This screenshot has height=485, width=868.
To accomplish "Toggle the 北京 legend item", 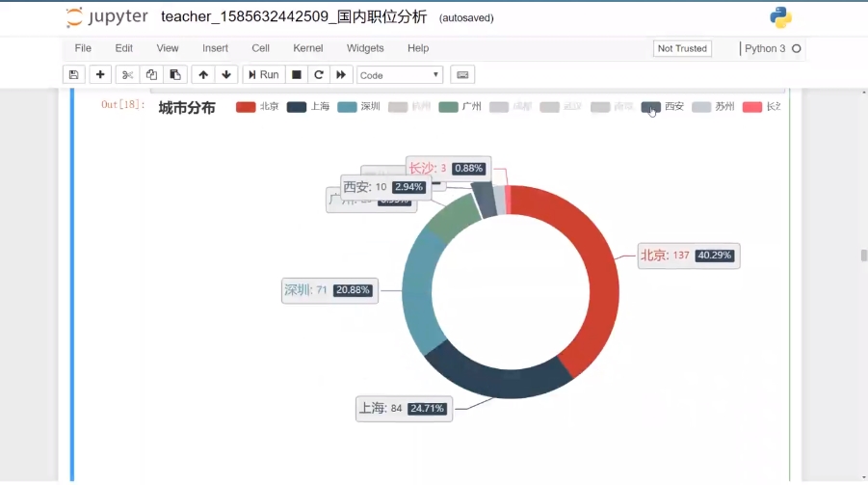I will 257,107.
